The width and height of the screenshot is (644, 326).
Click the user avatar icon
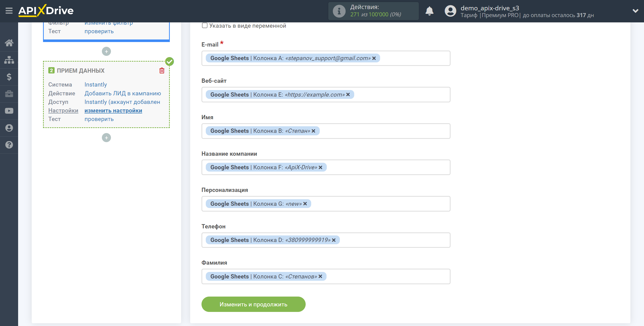point(450,11)
